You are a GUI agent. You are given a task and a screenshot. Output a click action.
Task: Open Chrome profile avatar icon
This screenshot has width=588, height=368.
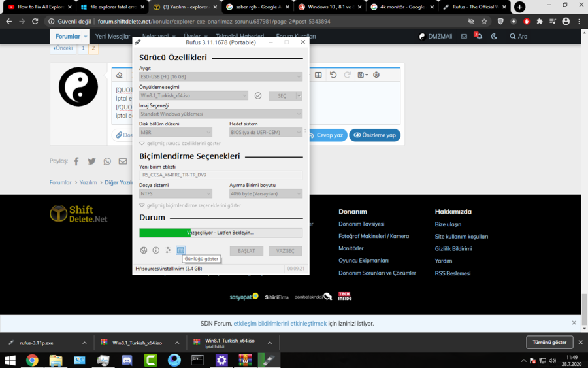[566, 22]
